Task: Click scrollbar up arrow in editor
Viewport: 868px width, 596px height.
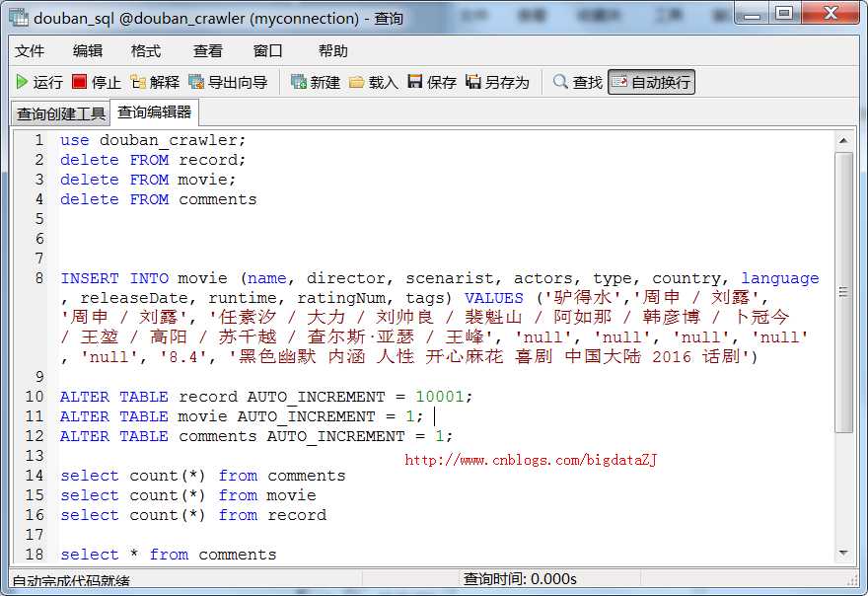Action: click(x=843, y=141)
